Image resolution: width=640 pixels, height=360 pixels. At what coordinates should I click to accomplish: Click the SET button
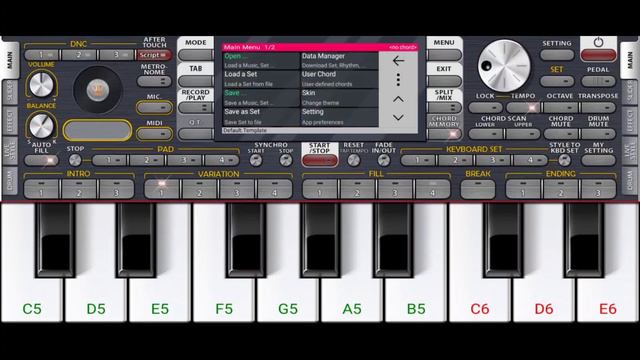coord(557,81)
